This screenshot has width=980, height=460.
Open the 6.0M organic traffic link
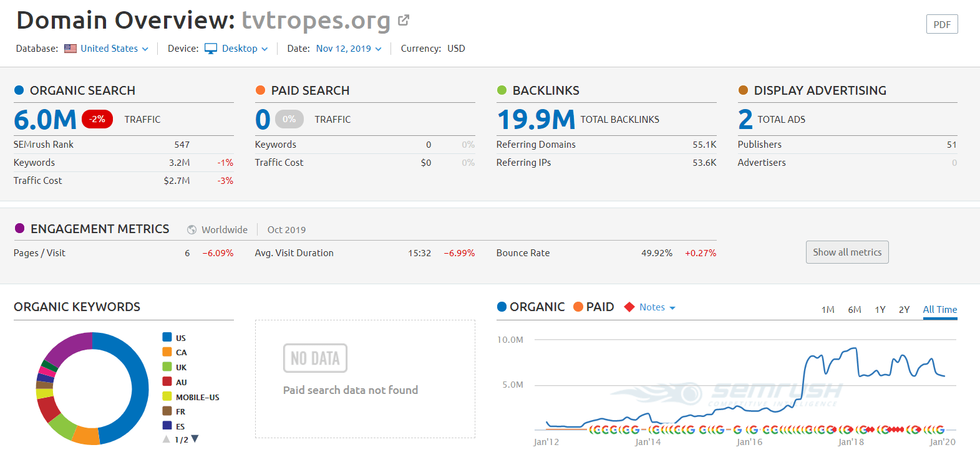pyautogui.click(x=45, y=120)
